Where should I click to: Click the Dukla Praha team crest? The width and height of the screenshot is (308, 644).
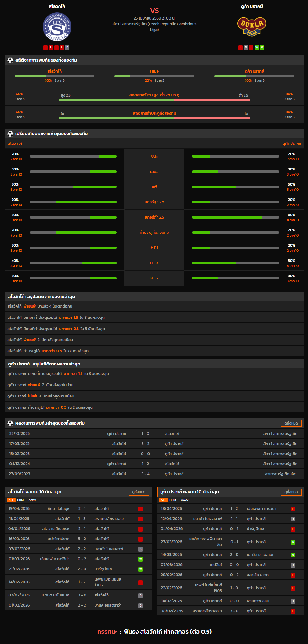coord(252,27)
